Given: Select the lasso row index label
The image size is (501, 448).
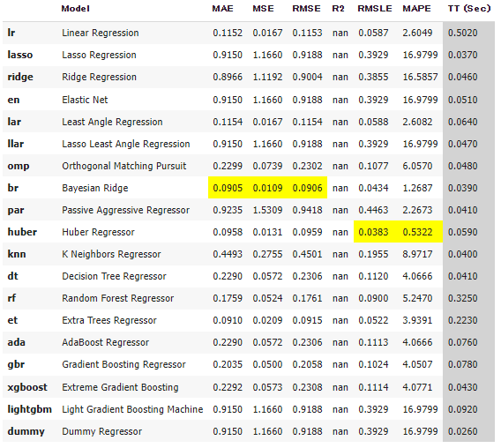Looking at the screenshot, I should [x=19, y=55].
